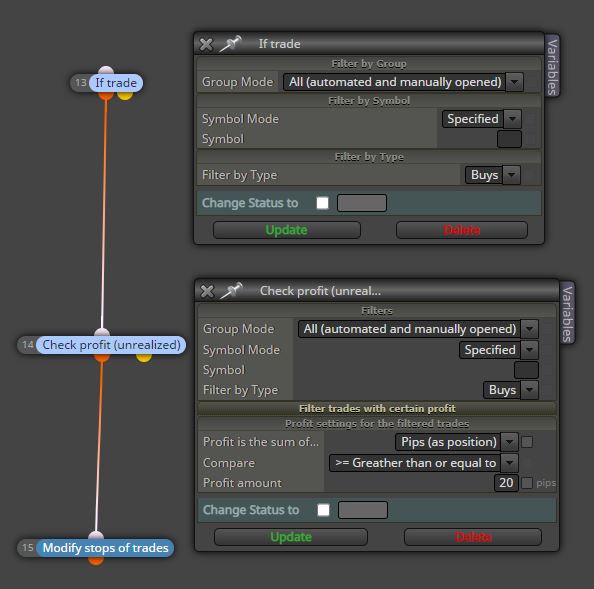The height and width of the screenshot is (589, 594).
Task: Open Group Mode dropdown in If trade
Action: click(403, 82)
